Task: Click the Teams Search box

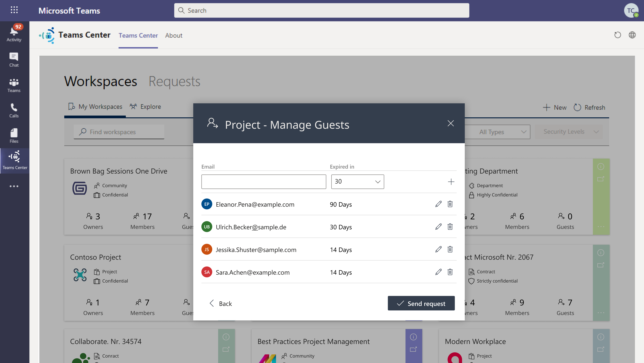Action: 322,11
